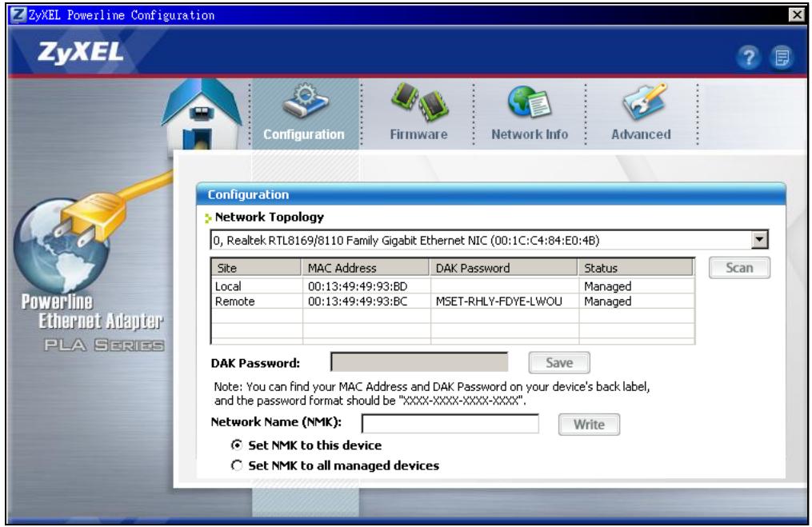This screenshot has width=812, height=527.
Task: Select 'Set NMK to this device' radio
Action: pos(237,445)
